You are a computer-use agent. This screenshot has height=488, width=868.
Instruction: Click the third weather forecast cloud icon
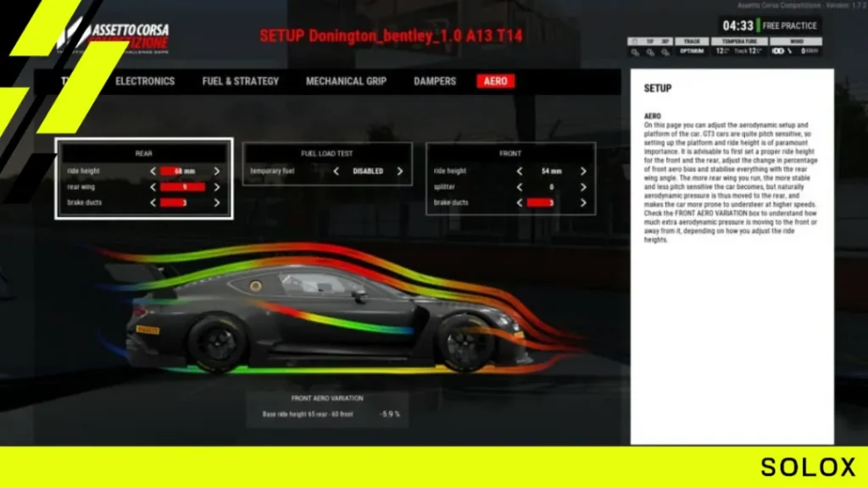[x=665, y=52]
